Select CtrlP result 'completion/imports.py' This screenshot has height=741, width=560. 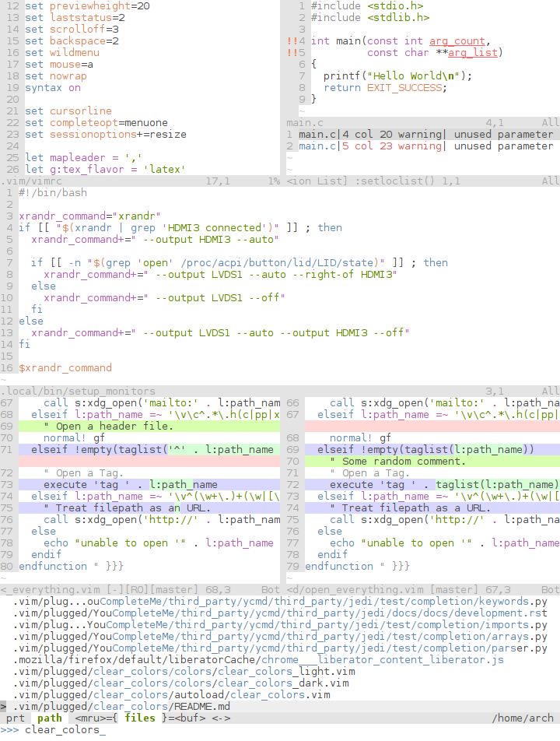point(280,625)
